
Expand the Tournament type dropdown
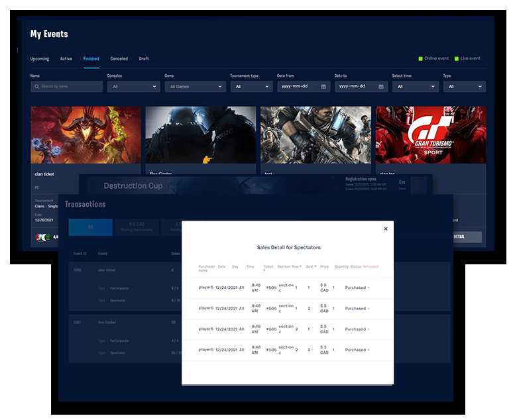pos(251,87)
